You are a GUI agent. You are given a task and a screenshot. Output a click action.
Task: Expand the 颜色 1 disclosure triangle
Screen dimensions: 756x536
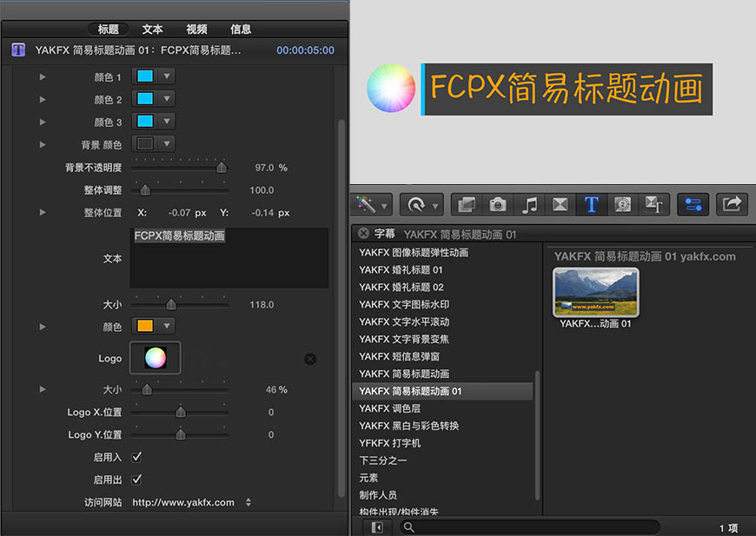pyautogui.click(x=43, y=76)
